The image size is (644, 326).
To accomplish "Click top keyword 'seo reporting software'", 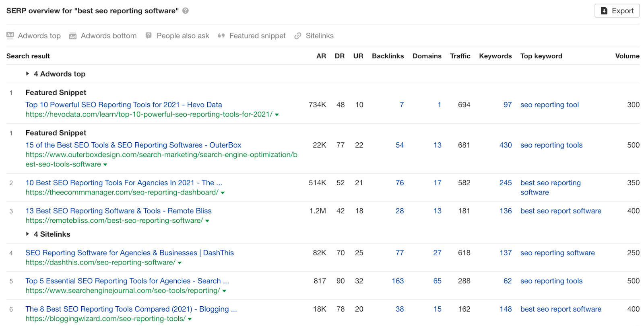I will point(557,253).
